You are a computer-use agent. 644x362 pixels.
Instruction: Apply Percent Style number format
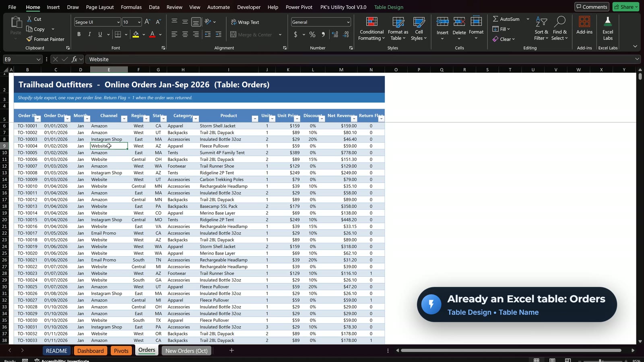(312, 35)
